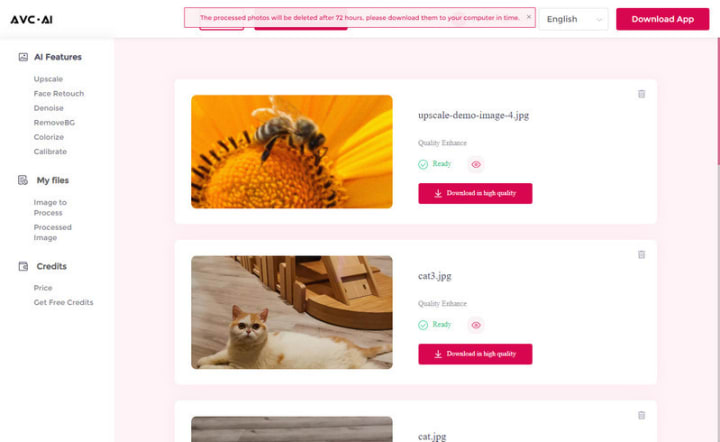Click the AI Features sidebar icon
Screen dimensions: 720x442
[x=23, y=57]
